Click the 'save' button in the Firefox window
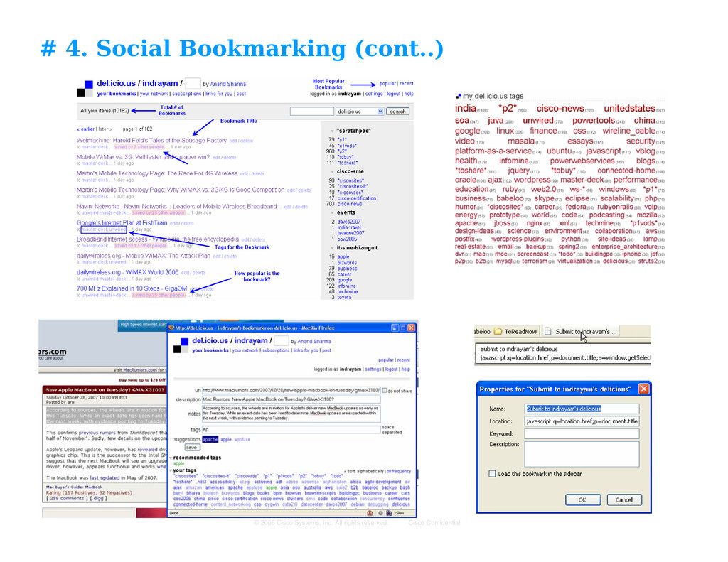The width and height of the screenshot is (728, 562). pos(192,448)
